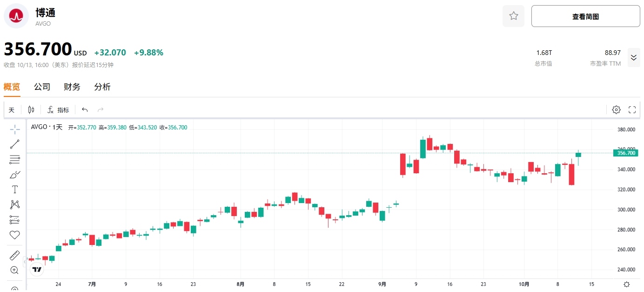Click the zoom in magnifier tool
The height and width of the screenshot is (292, 644).
pyautogui.click(x=15, y=270)
